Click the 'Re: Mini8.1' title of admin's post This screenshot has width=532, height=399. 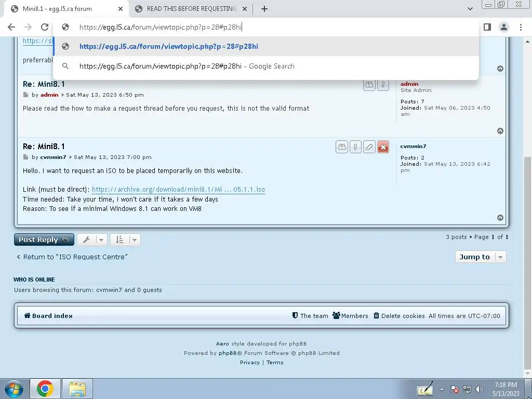(44, 84)
